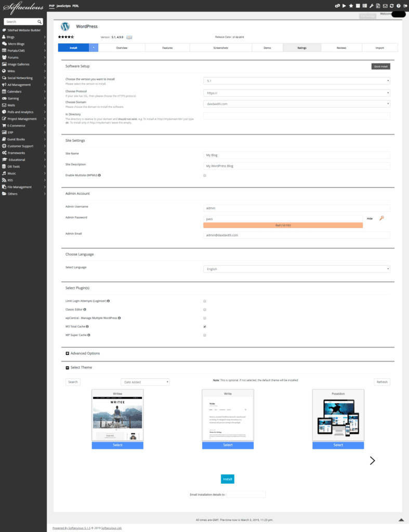Open the demos play icon in top bar
This screenshot has height=532, width=409.
click(x=344, y=6)
